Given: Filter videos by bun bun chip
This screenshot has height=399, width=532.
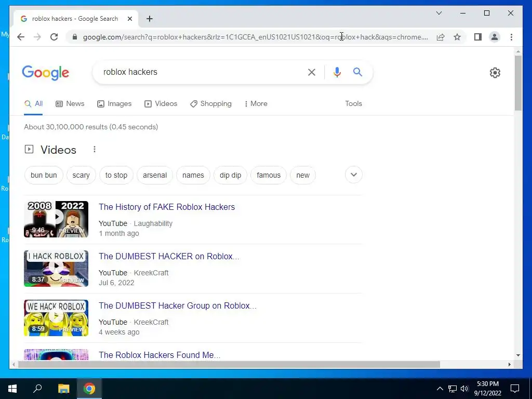Looking at the screenshot, I should [44, 175].
